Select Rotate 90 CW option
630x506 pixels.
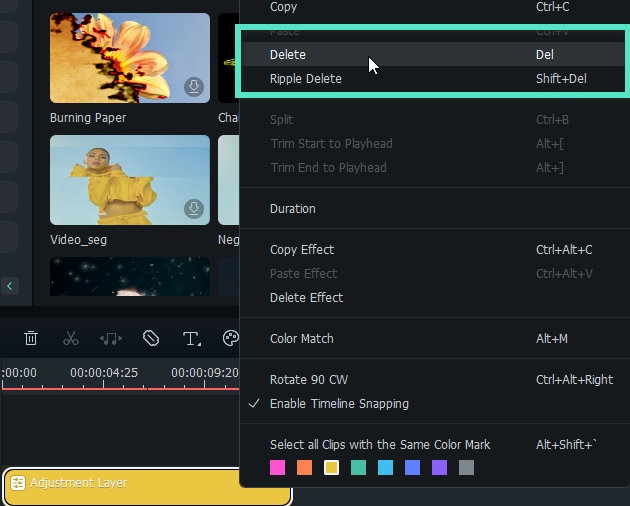coord(435,379)
